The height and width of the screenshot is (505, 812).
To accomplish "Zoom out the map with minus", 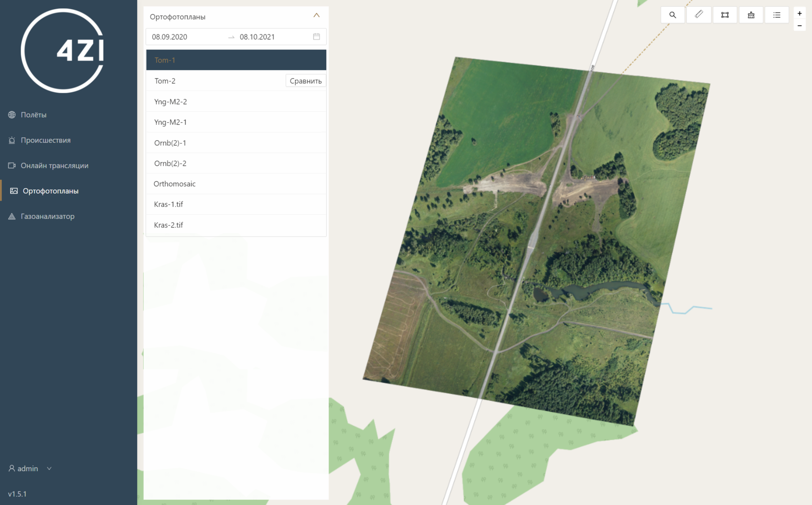I will pos(799,26).
